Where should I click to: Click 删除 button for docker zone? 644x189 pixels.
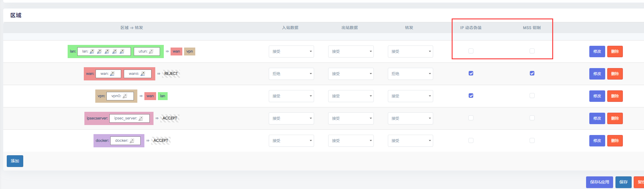coord(615,141)
